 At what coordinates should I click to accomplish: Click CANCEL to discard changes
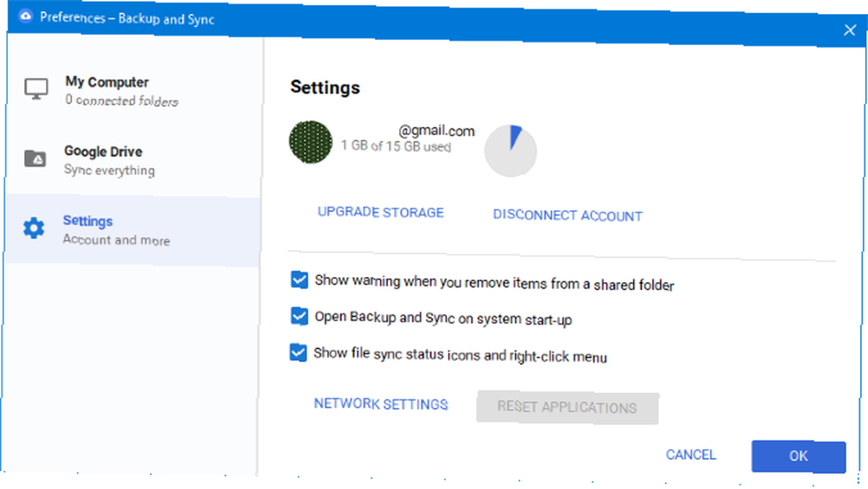coord(691,454)
